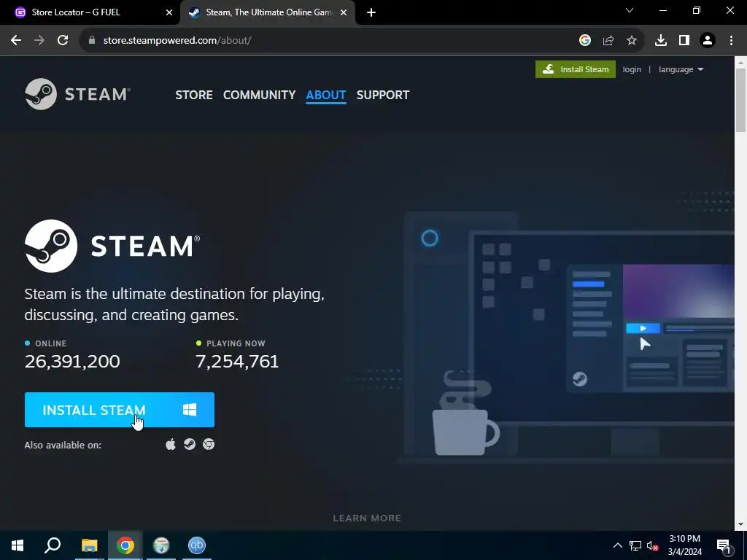747x560 pixels.
Task: Click the ONLINE count 26,391,200
Action: 72,361
